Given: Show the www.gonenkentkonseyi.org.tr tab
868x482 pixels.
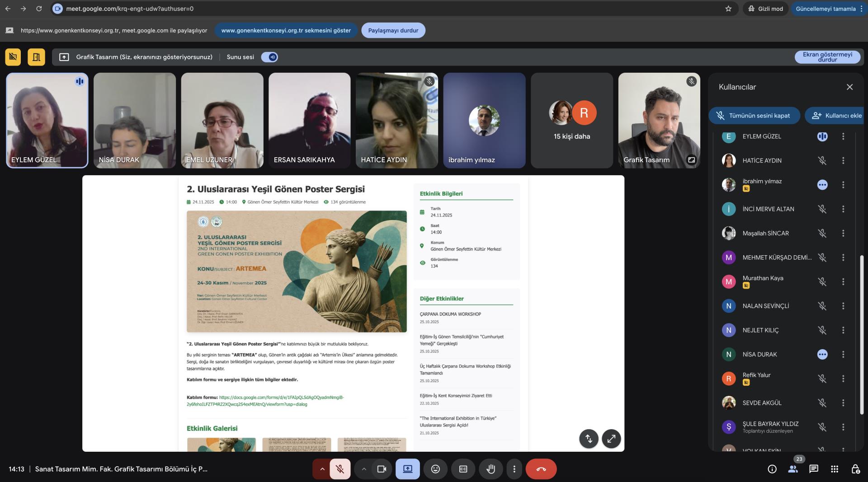Looking at the screenshot, I should pyautogui.click(x=286, y=30).
